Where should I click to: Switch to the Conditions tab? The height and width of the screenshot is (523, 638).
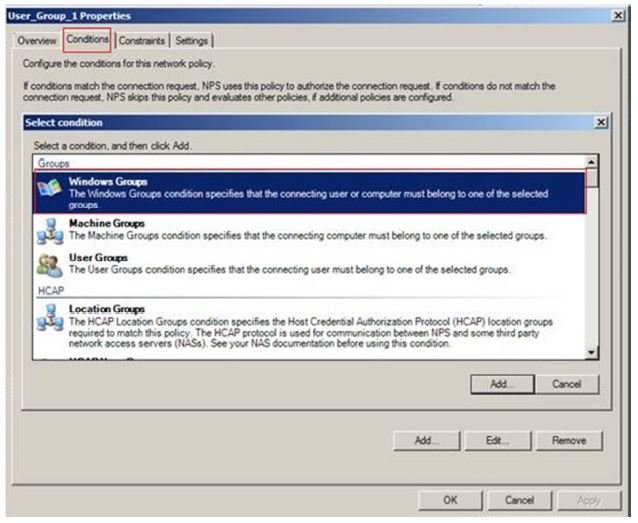tap(87, 40)
